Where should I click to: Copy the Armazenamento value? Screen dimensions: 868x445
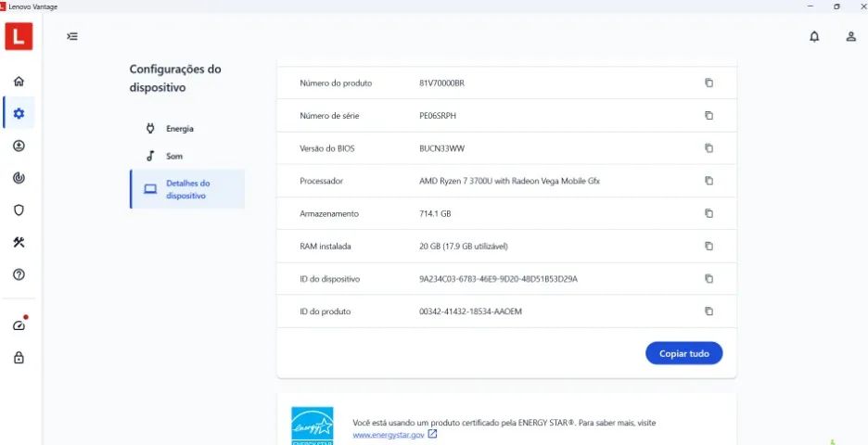click(708, 213)
